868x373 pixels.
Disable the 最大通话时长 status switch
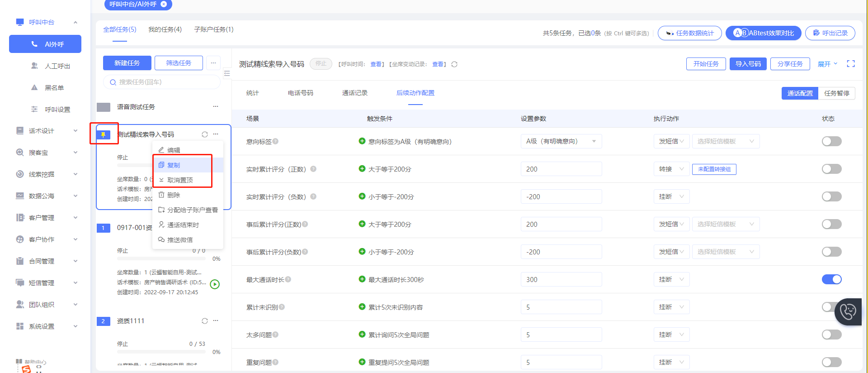point(832,279)
